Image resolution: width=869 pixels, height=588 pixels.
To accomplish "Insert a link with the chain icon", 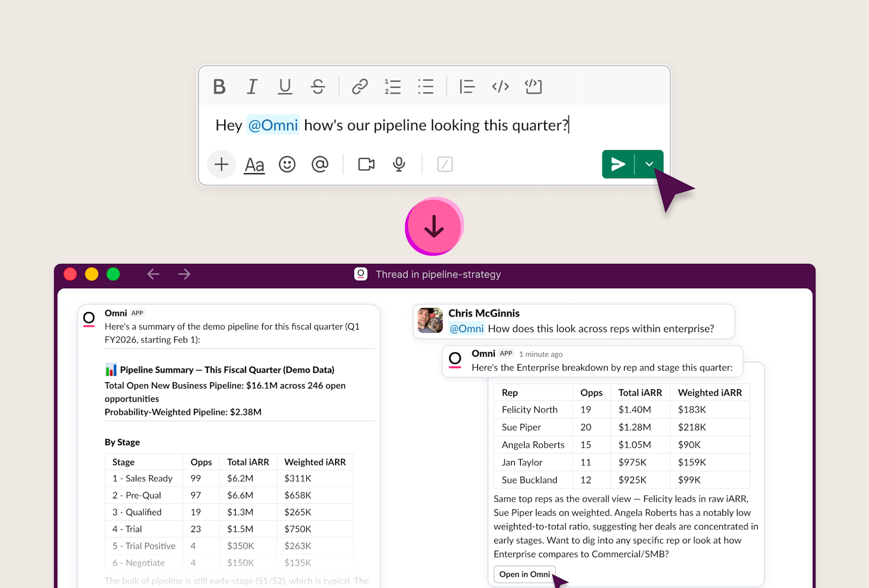I will [x=360, y=86].
